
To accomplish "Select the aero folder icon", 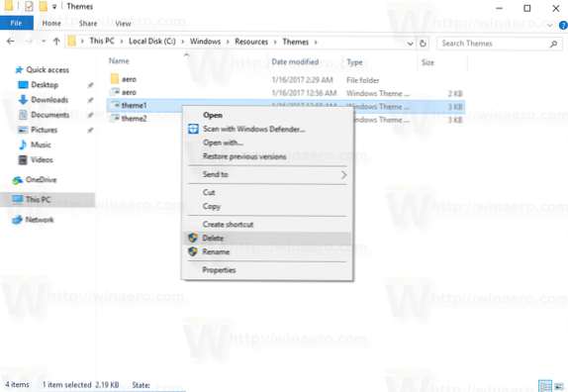I will 115,78.
